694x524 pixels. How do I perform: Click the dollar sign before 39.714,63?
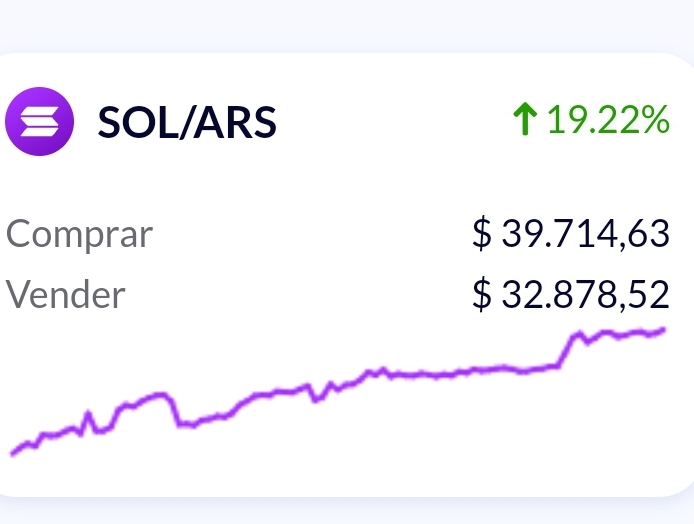pyautogui.click(x=482, y=233)
